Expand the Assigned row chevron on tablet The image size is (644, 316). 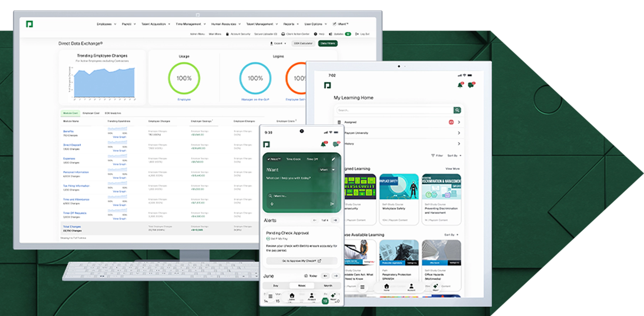click(459, 122)
